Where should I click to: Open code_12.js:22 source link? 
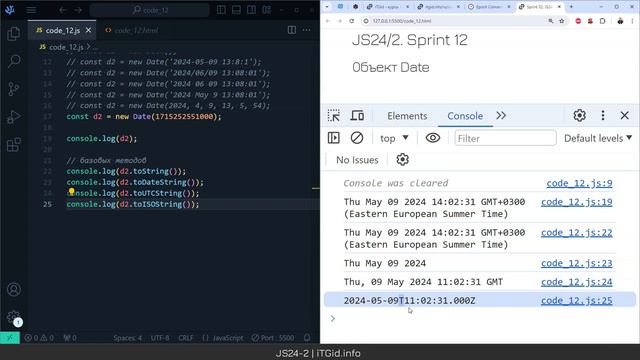coord(577,233)
